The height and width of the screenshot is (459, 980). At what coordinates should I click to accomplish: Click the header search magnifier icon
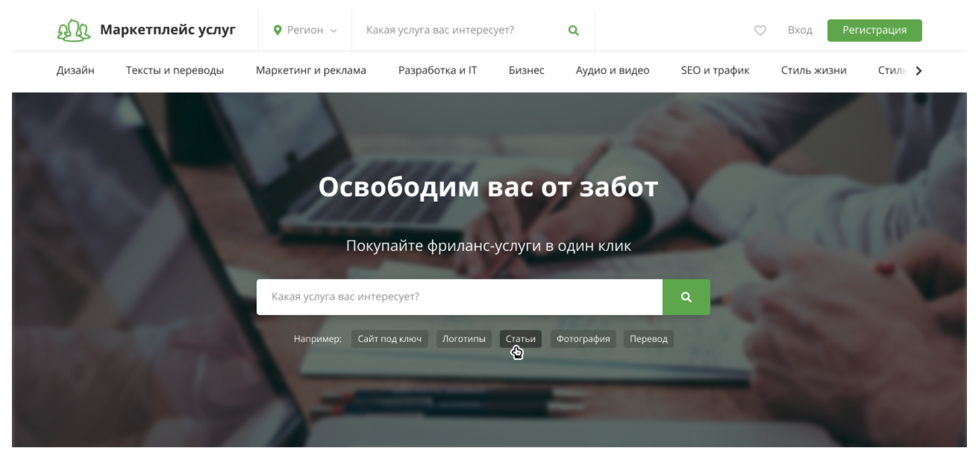pos(573,31)
